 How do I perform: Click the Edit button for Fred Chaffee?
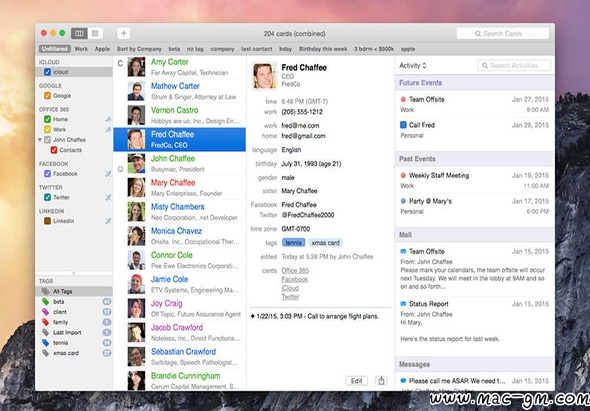click(356, 381)
